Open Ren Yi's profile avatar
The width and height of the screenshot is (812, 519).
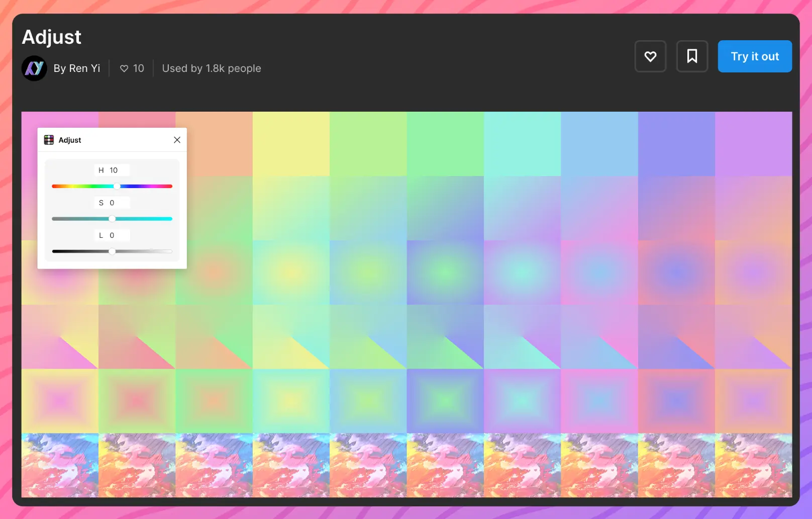pyautogui.click(x=34, y=68)
